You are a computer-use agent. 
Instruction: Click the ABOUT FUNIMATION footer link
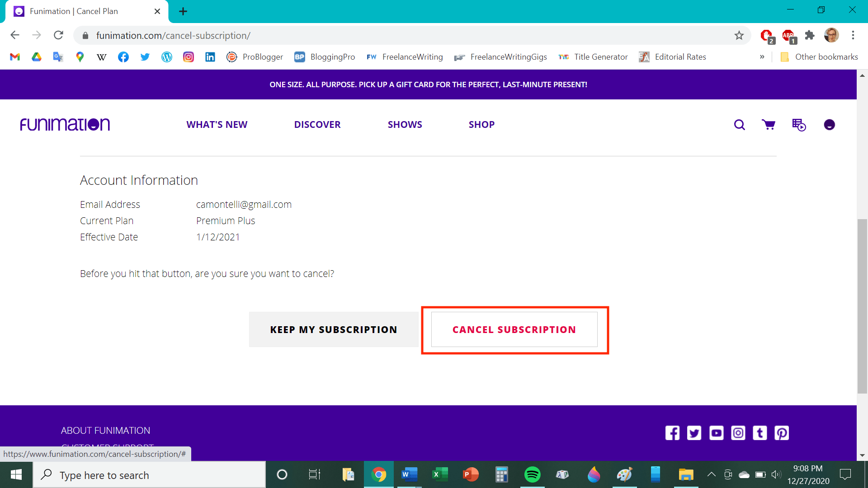click(105, 431)
